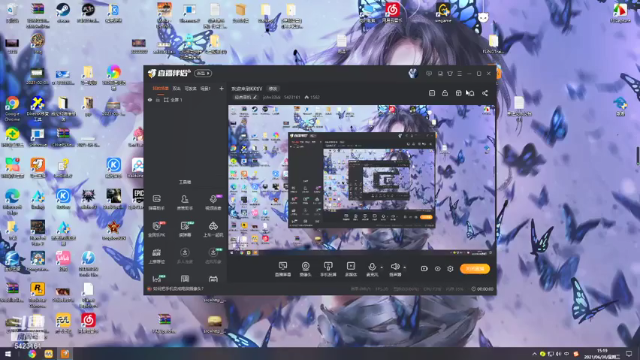Expand the speaker options arrow
Image resolution: width=640 pixels, height=360 pixels.
(x=404, y=267)
